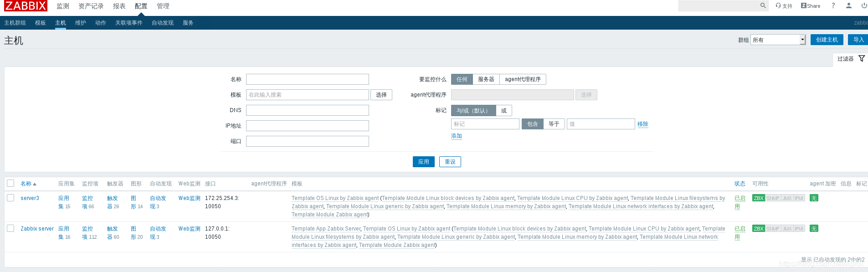Go to 模板 submenu

point(41,23)
